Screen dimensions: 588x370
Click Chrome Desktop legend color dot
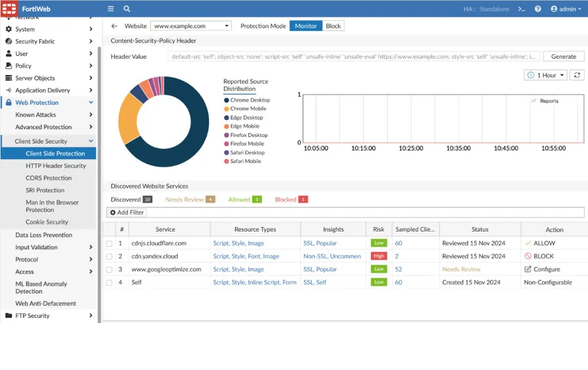[227, 100]
